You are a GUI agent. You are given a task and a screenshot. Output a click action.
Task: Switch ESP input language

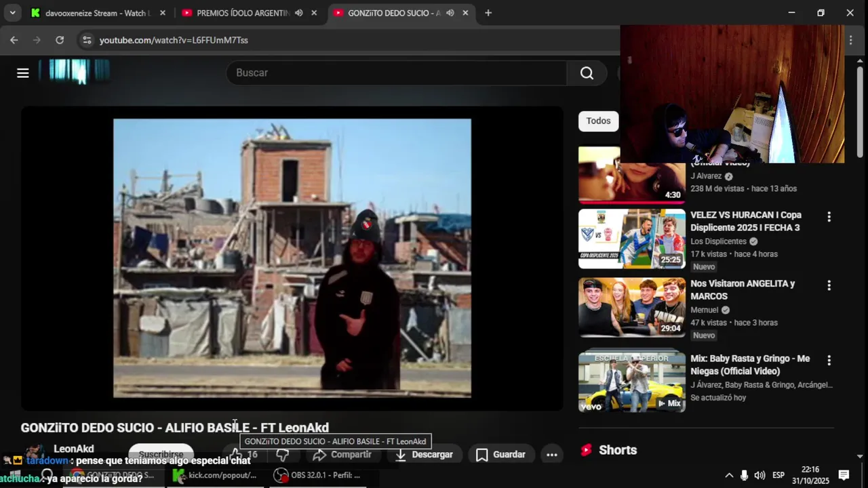pyautogui.click(x=778, y=475)
